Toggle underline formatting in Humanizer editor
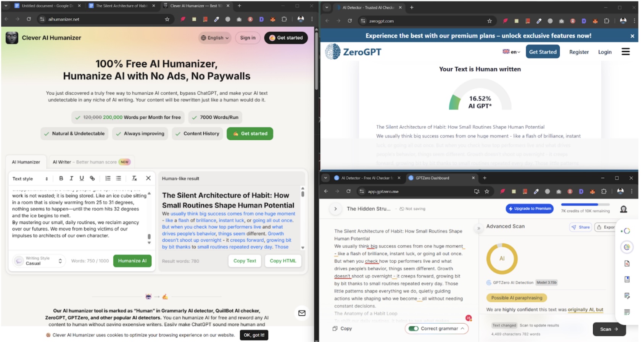This screenshot has width=644, height=342. [x=82, y=178]
